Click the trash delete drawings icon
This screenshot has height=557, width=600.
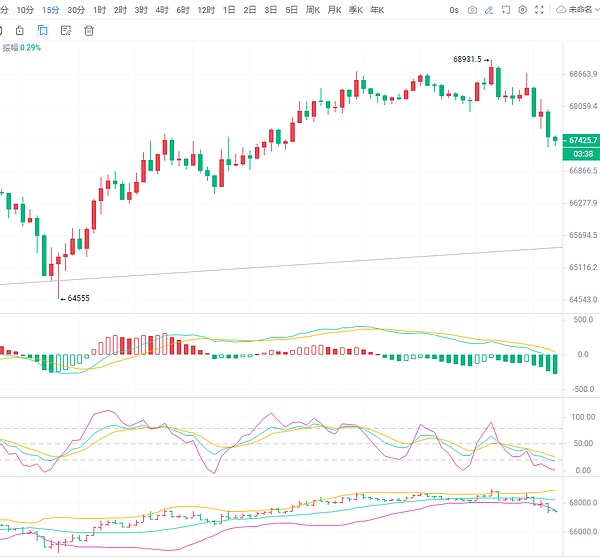pos(89,30)
